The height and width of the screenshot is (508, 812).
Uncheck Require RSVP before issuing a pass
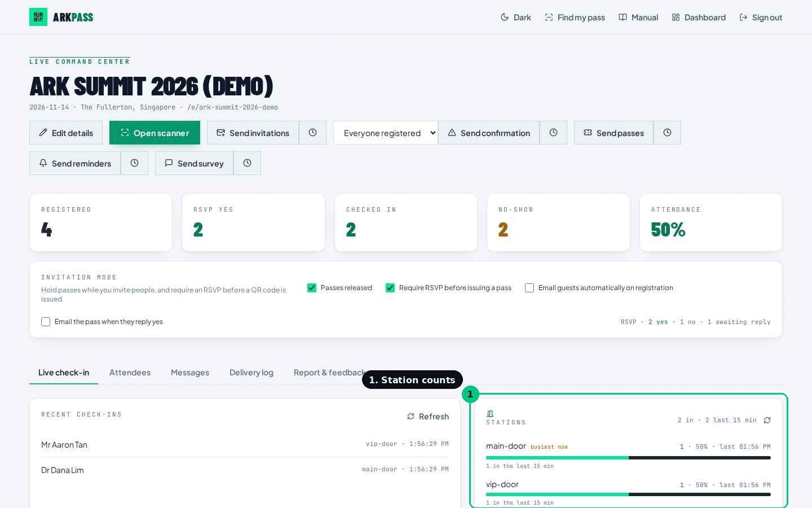[x=390, y=288]
